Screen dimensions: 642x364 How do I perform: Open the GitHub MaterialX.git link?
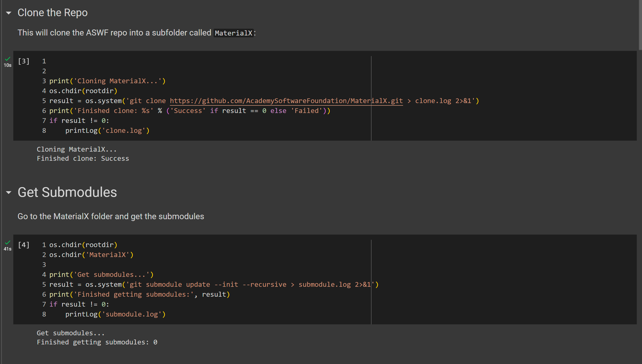coord(286,101)
